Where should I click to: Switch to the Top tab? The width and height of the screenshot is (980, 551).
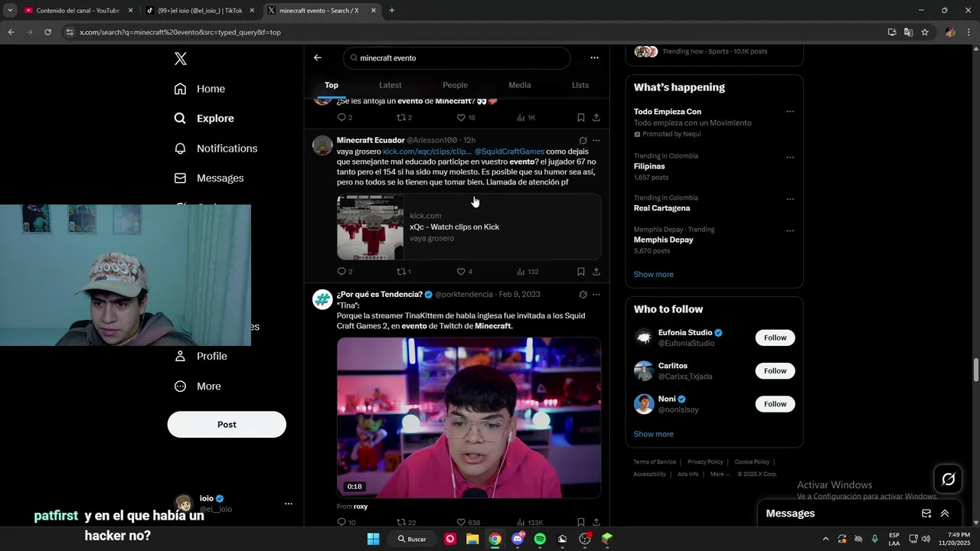pyautogui.click(x=332, y=85)
